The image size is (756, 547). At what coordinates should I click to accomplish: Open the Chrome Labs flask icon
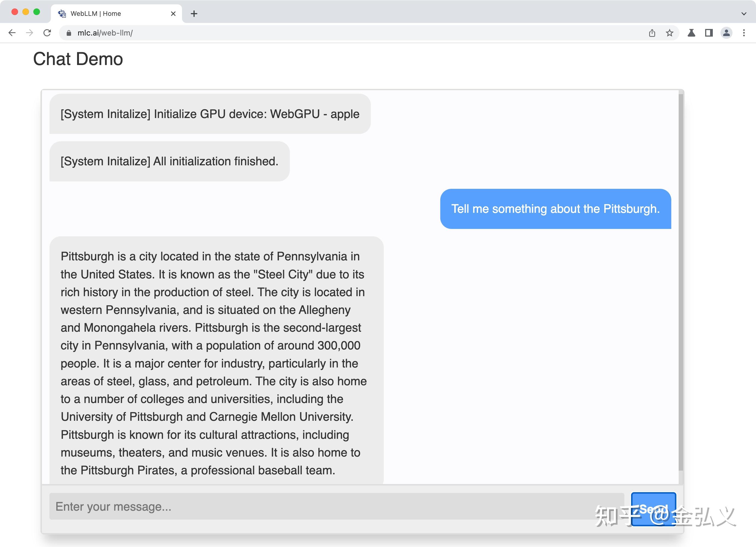click(691, 33)
